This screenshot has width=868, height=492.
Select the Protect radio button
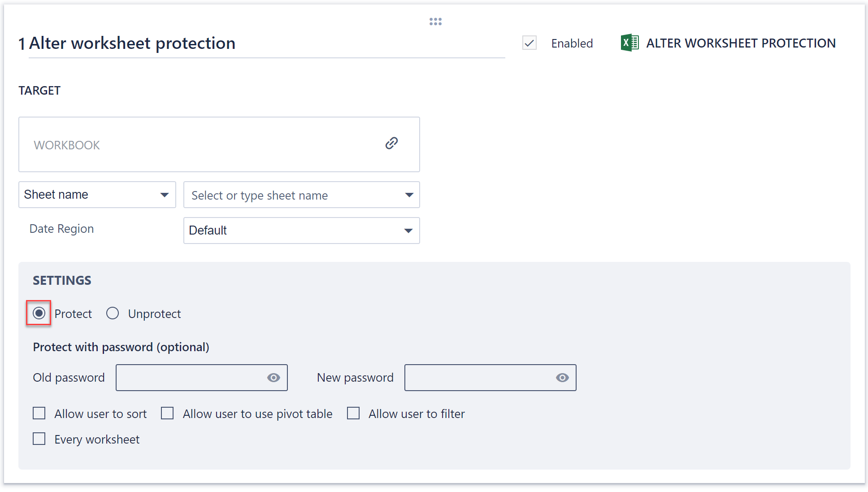(39, 313)
